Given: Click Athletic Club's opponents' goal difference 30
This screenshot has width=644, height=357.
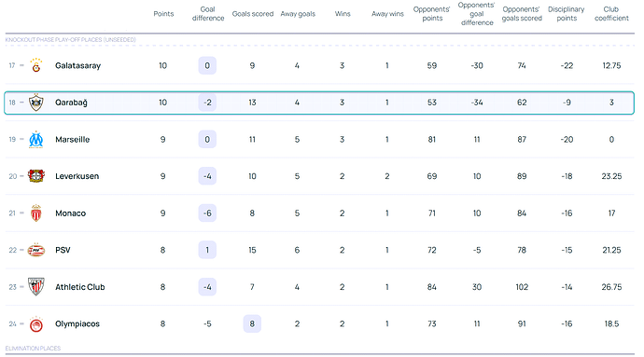Looking at the screenshot, I should [x=477, y=287].
